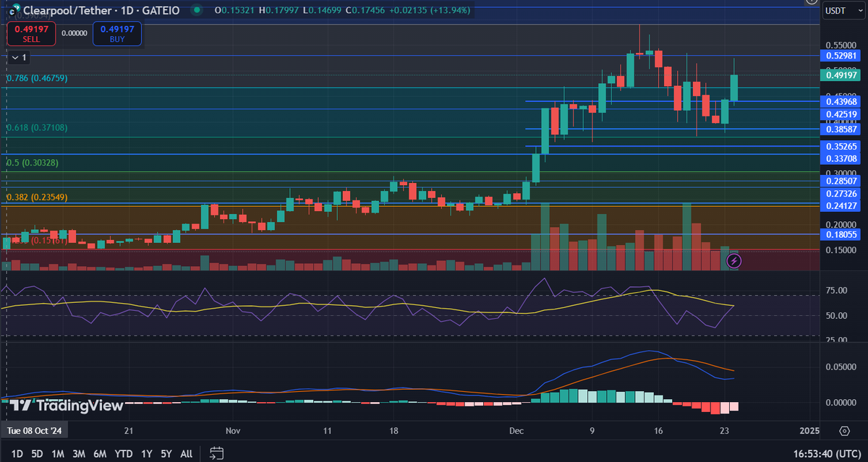Image resolution: width=868 pixels, height=462 pixels.
Task: Click the Clearpool coin logo icon
Action: (x=12, y=10)
